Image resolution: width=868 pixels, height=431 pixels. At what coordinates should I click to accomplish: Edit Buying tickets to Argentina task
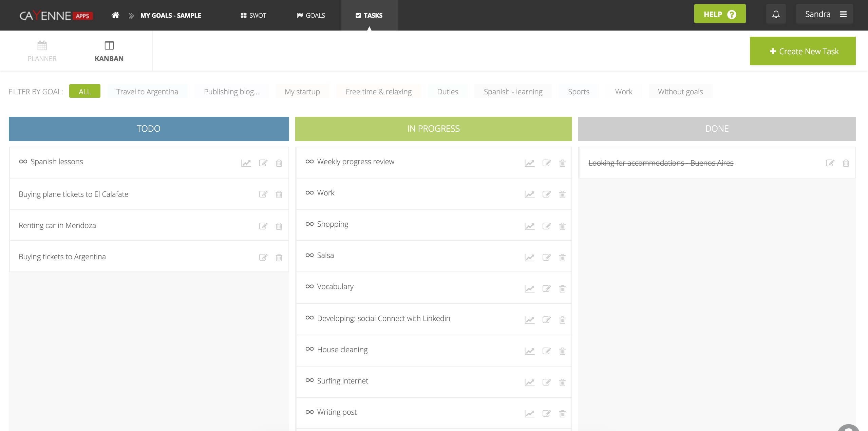click(x=263, y=258)
